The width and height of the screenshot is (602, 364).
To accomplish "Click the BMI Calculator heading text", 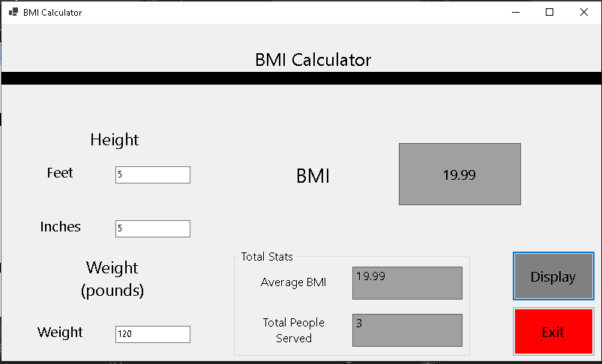I will (313, 60).
